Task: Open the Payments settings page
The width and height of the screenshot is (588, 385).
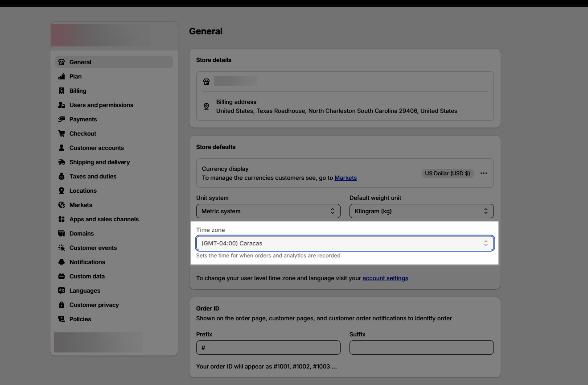Action: coord(83,119)
